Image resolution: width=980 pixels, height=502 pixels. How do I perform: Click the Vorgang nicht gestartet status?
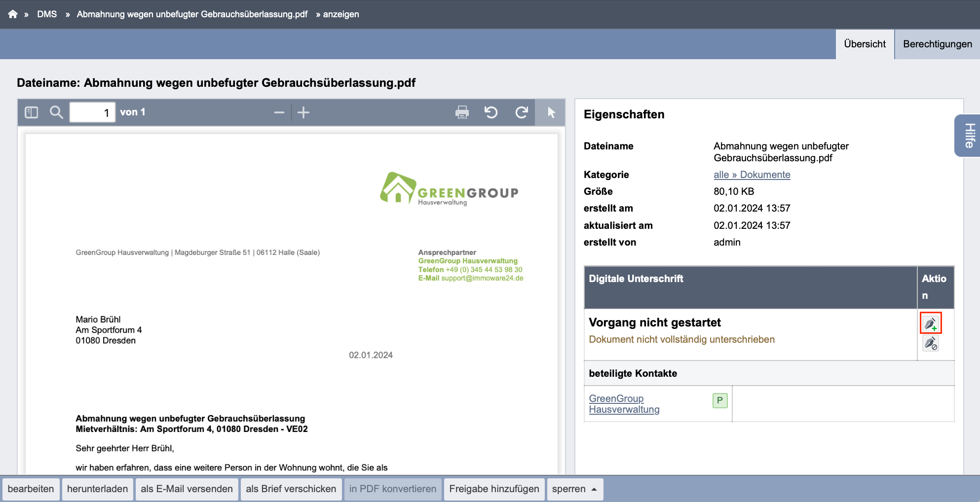tap(654, 323)
